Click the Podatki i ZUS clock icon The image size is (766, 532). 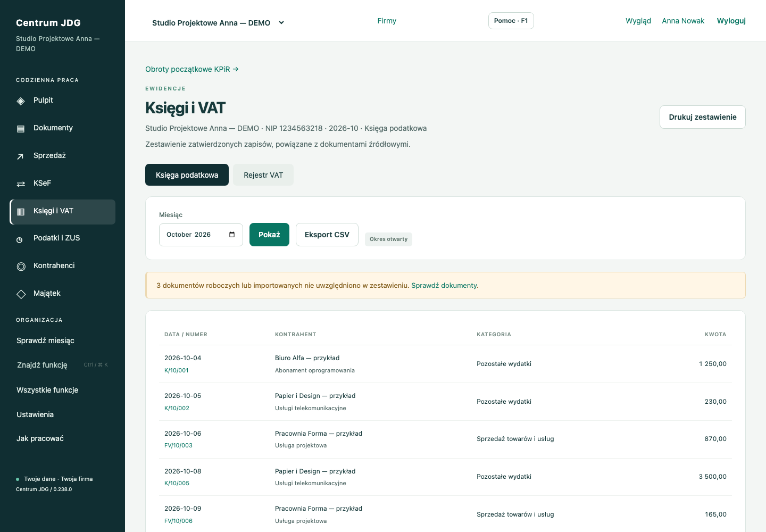20,239
